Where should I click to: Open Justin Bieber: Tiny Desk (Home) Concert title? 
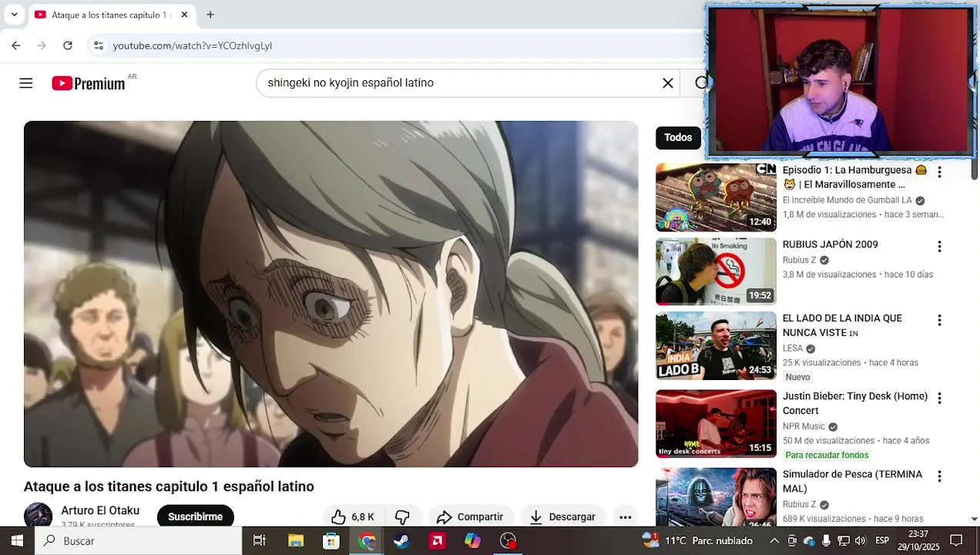855,403
